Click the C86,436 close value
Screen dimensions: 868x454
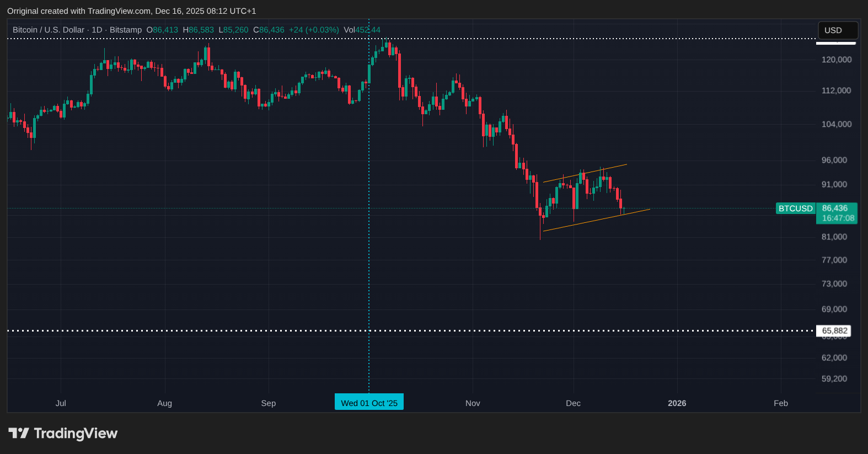(269, 30)
